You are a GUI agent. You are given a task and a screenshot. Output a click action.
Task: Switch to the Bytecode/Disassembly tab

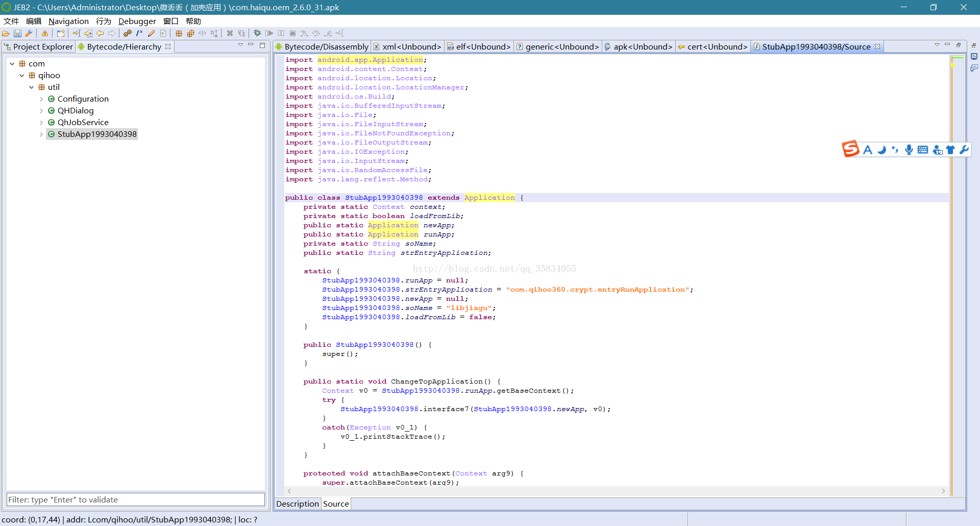click(326, 46)
